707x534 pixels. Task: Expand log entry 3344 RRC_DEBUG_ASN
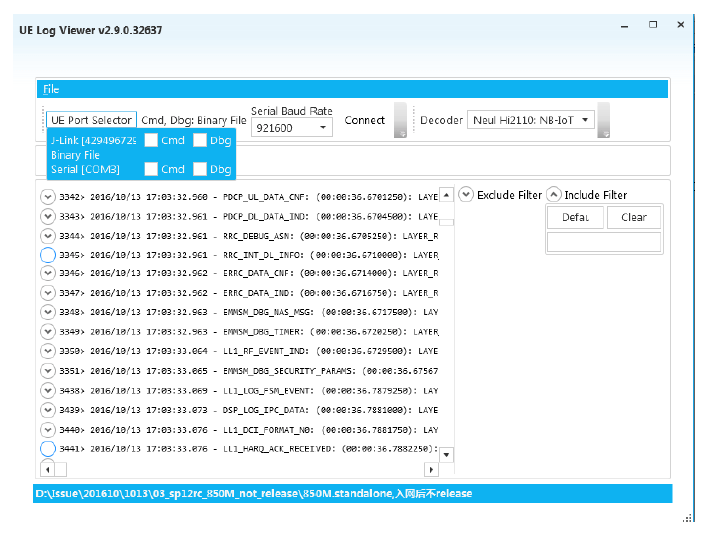point(48,236)
